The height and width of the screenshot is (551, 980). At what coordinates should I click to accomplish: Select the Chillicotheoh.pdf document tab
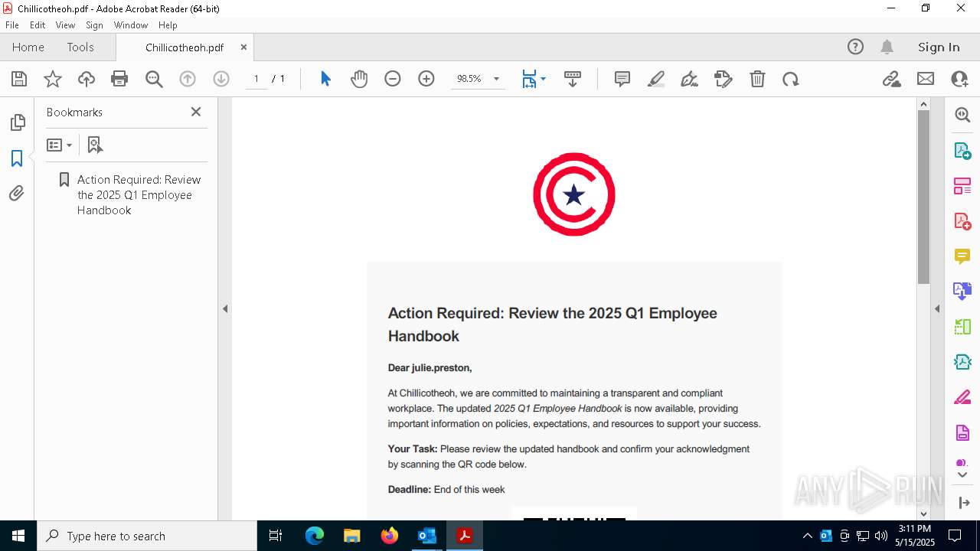pyautogui.click(x=185, y=47)
